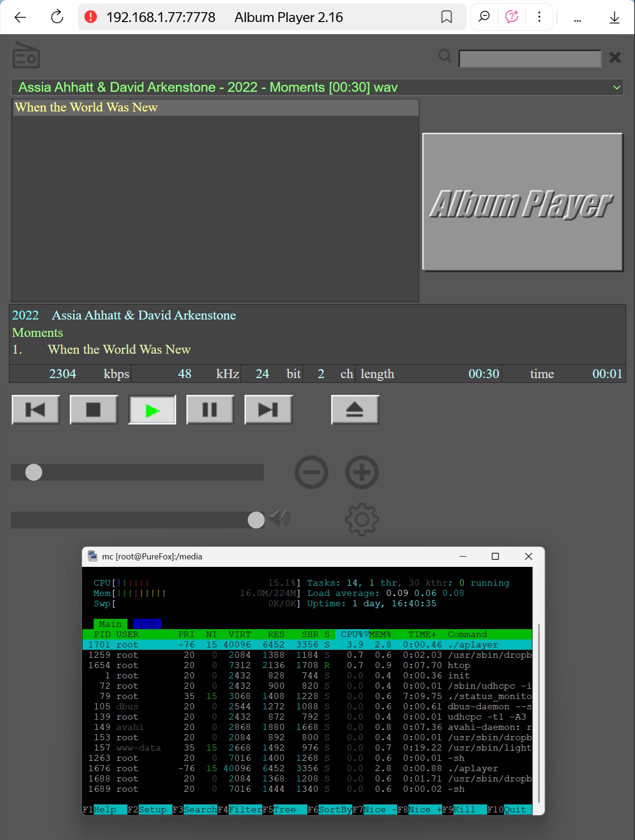This screenshot has width=635, height=840.
Task: Open settings via the gear icon
Action: click(x=362, y=519)
